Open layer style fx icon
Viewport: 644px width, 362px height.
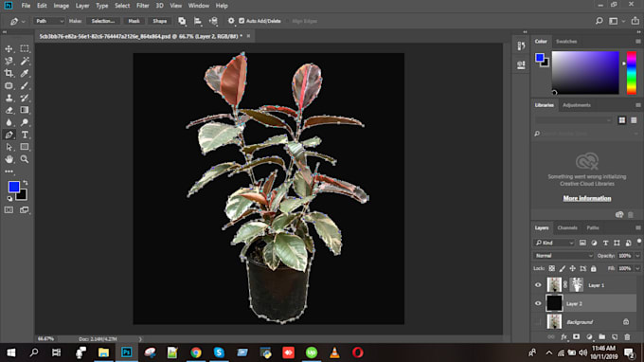coord(563,337)
